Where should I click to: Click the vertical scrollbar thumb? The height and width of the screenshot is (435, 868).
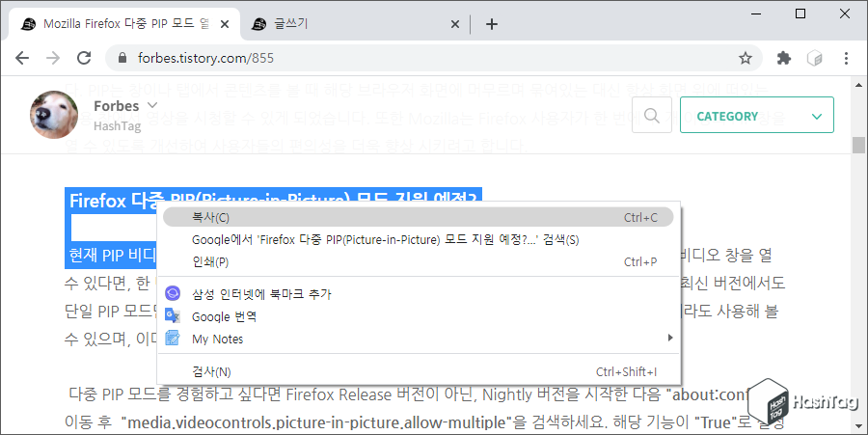click(858, 145)
